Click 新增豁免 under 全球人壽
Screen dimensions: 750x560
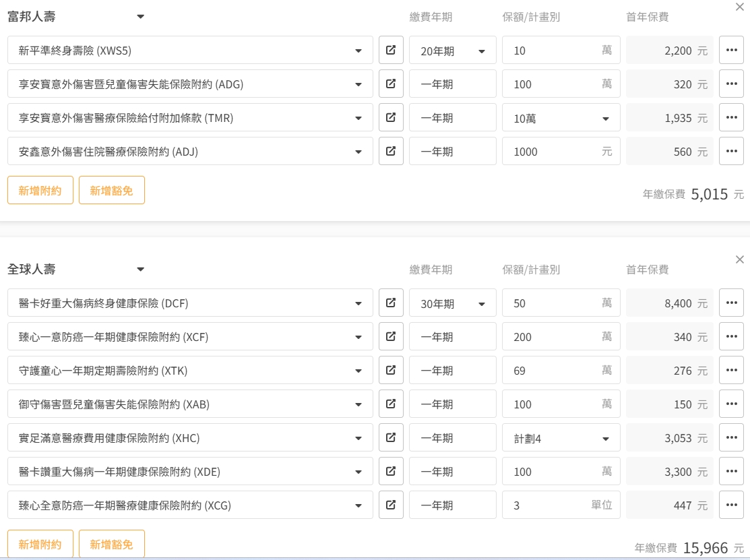click(x=111, y=544)
